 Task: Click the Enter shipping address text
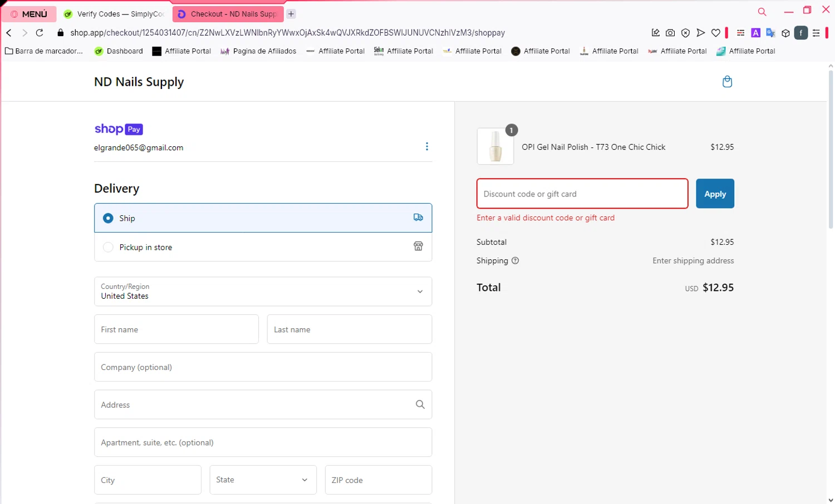click(693, 260)
